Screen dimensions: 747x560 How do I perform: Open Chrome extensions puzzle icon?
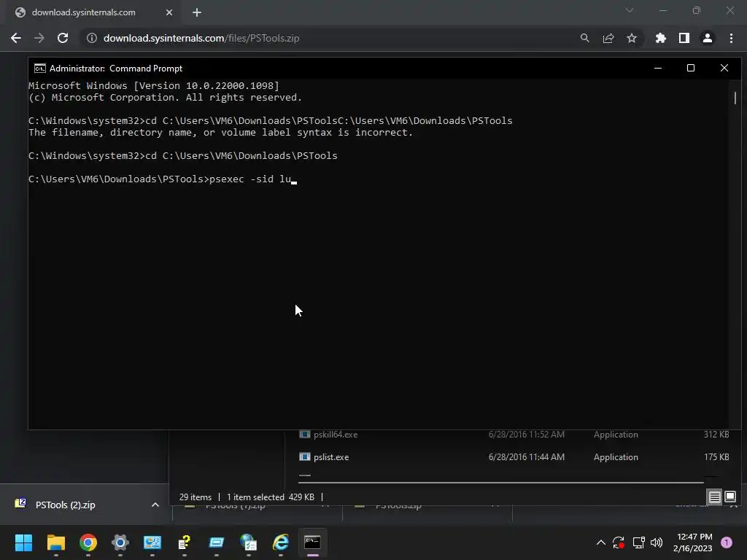tap(660, 38)
